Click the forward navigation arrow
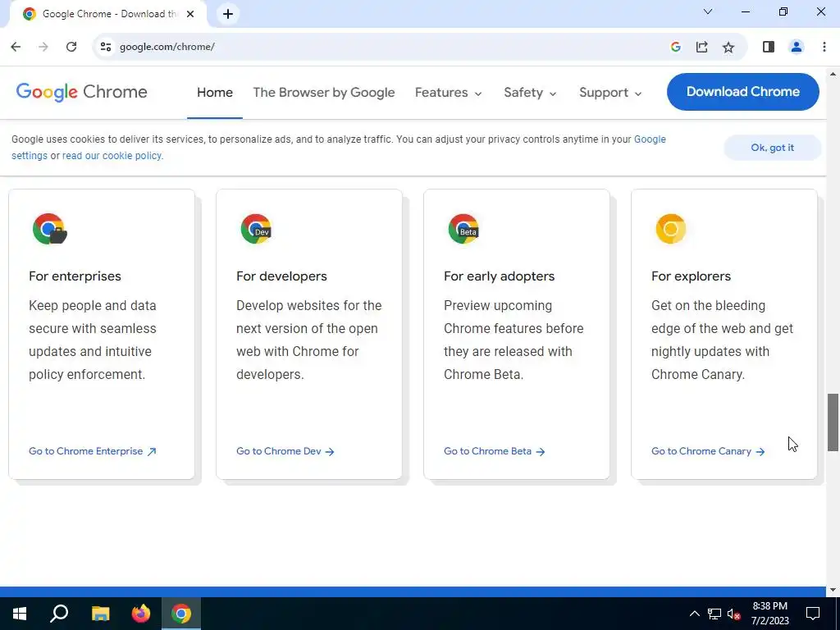Viewport: 840px width, 630px height. pos(43,47)
